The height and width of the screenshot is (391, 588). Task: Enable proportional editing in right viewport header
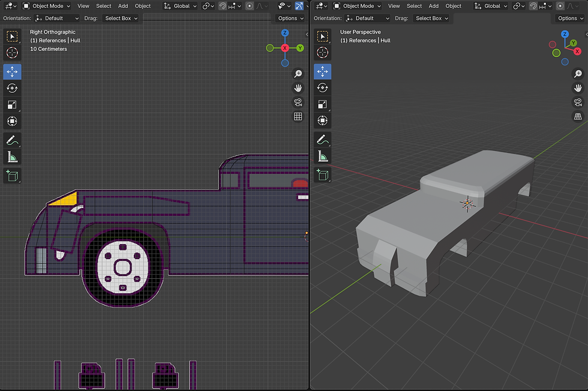561,6
